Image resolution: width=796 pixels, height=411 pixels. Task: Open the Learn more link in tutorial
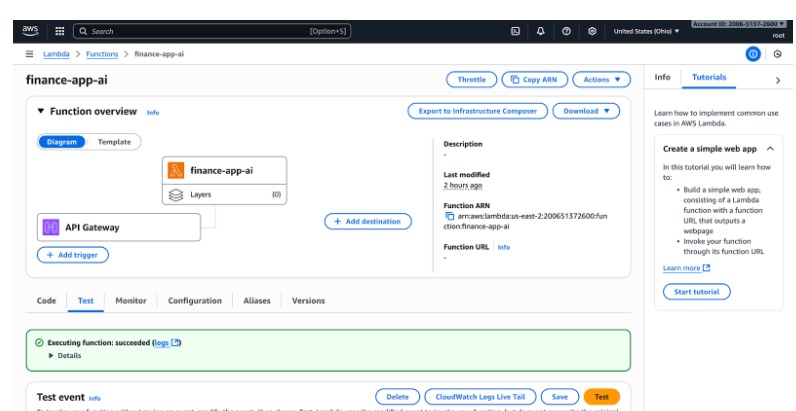(x=686, y=268)
